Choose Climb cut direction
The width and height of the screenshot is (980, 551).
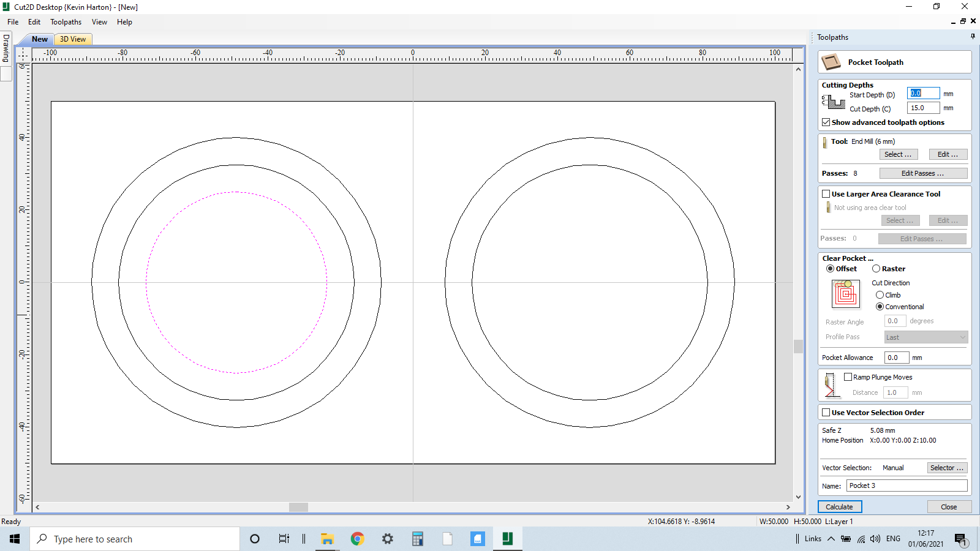[880, 295]
